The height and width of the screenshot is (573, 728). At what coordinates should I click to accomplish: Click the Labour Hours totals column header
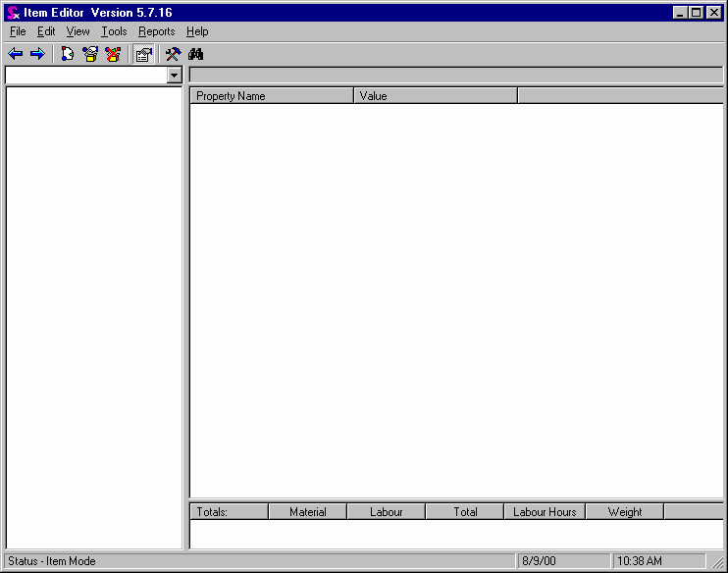pos(545,511)
